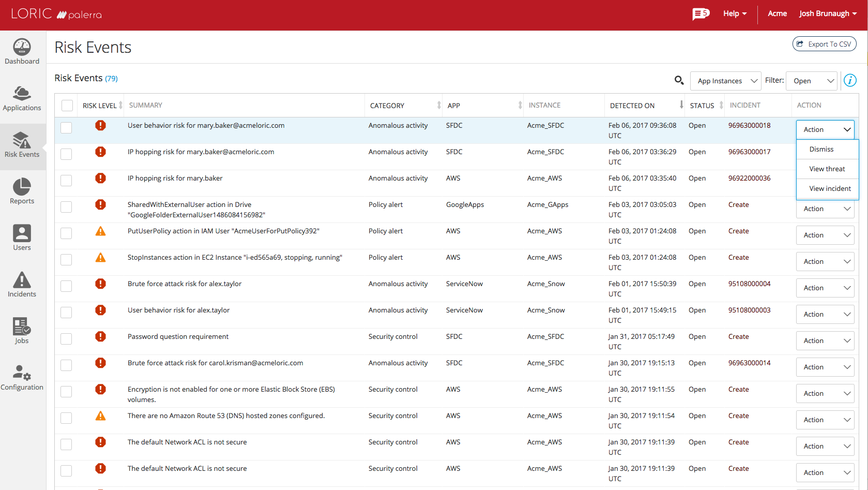Sort by Status column arrows
868x490 pixels.
tap(721, 105)
